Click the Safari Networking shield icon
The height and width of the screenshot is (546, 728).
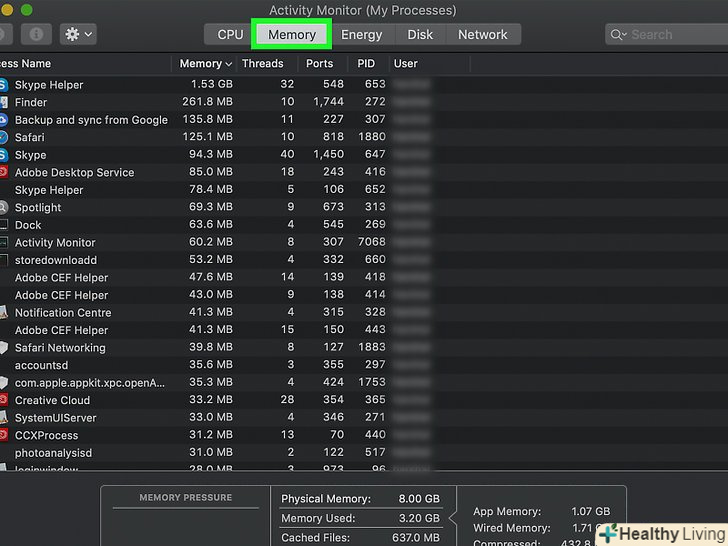pos(4,348)
